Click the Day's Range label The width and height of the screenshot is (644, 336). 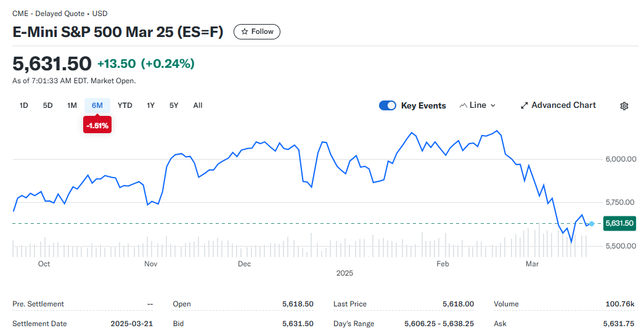pyautogui.click(x=354, y=324)
